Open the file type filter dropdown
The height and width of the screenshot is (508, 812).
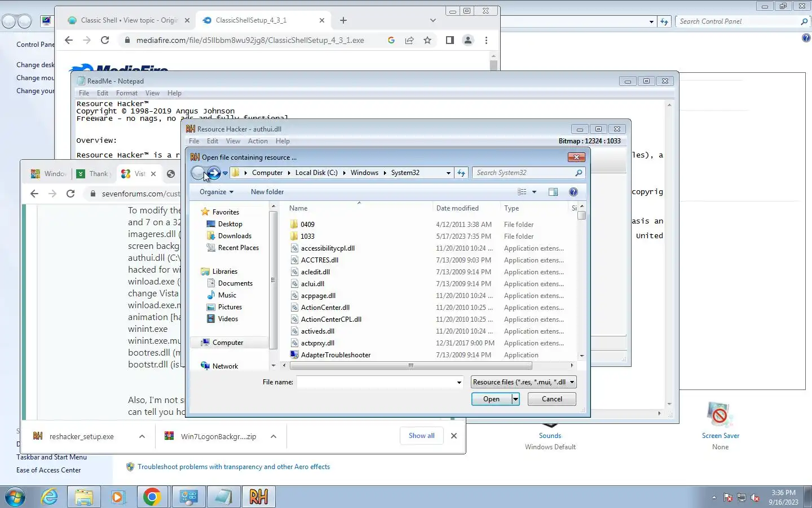coord(523,382)
